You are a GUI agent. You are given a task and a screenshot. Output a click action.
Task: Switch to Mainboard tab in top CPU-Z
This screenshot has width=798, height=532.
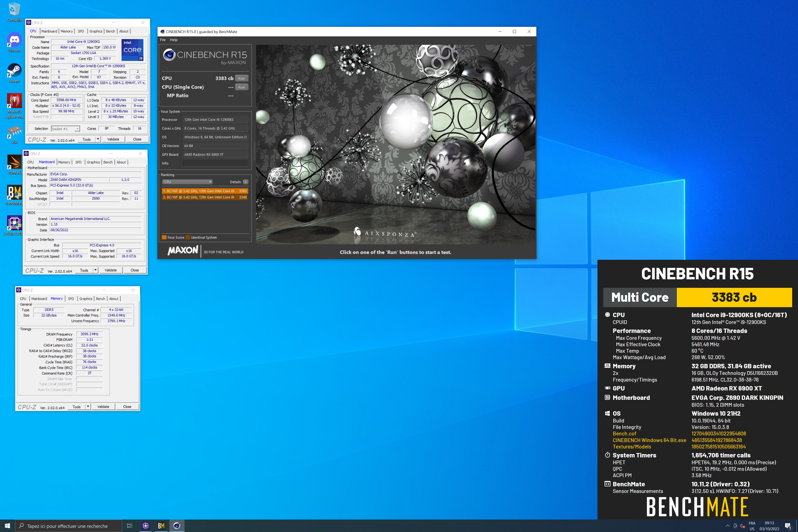point(49,31)
